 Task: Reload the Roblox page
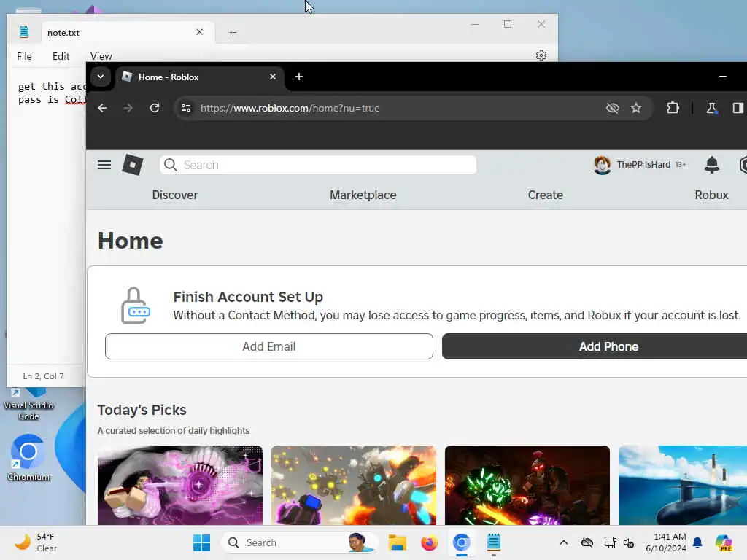click(x=155, y=108)
